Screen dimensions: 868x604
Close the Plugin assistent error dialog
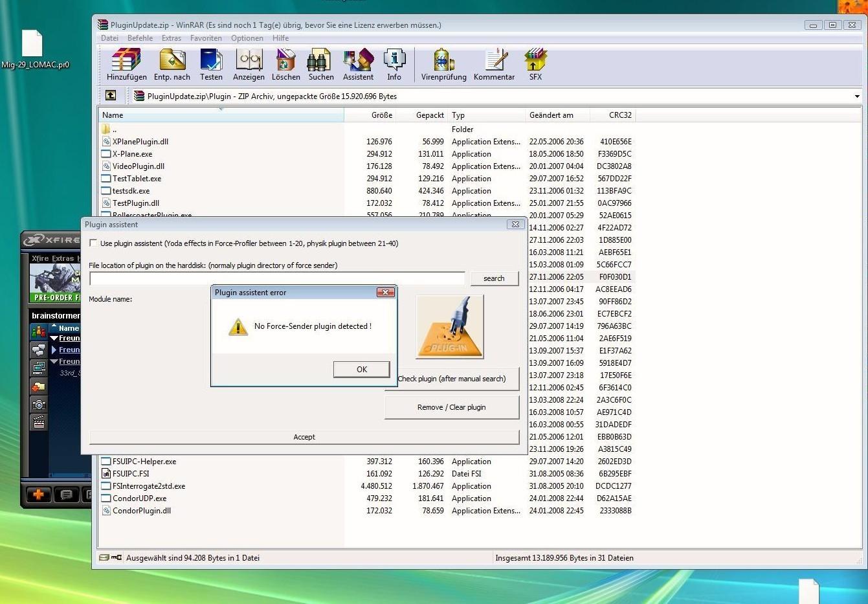(385, 293)
